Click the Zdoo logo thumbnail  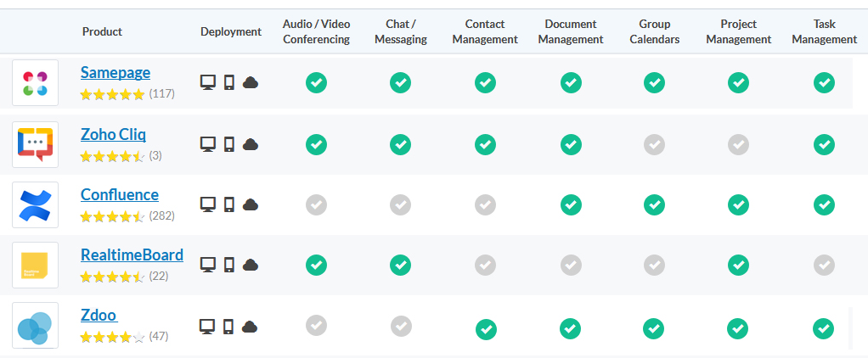pyautogui.click(x=36, y=326)
